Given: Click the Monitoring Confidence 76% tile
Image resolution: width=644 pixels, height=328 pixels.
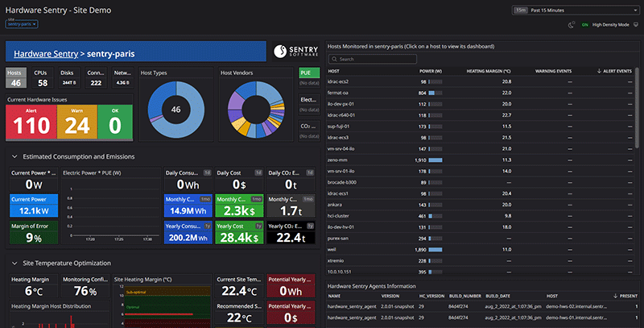Looking at the screenshot, I should coord(85,285).
